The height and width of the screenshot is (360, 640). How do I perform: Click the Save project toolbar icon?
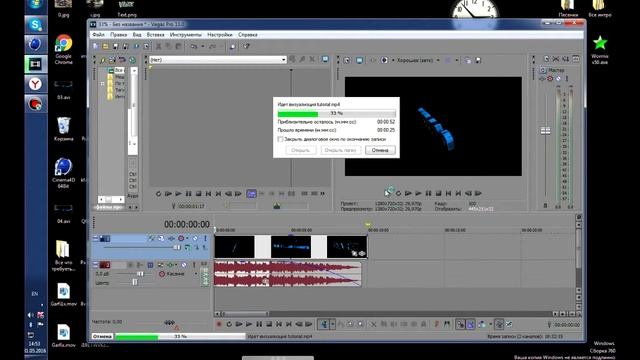coord(116,47)
